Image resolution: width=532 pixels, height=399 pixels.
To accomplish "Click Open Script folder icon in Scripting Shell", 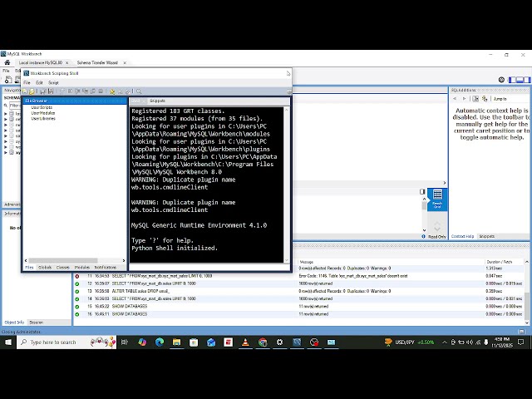I will 32,91.
